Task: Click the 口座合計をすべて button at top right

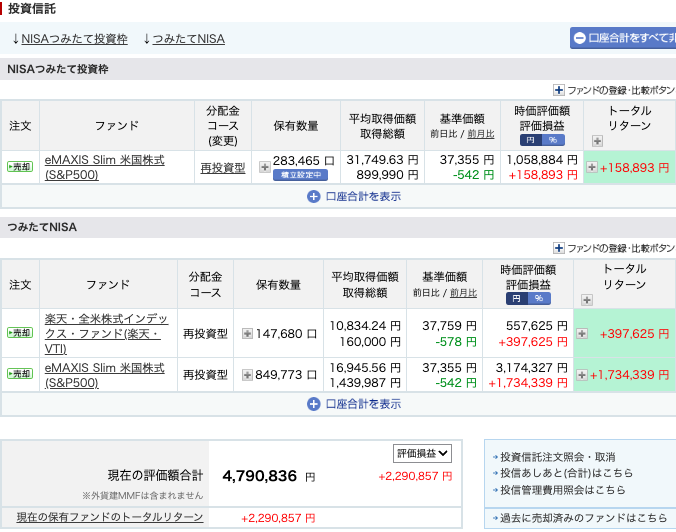Action: coord(623,38)
